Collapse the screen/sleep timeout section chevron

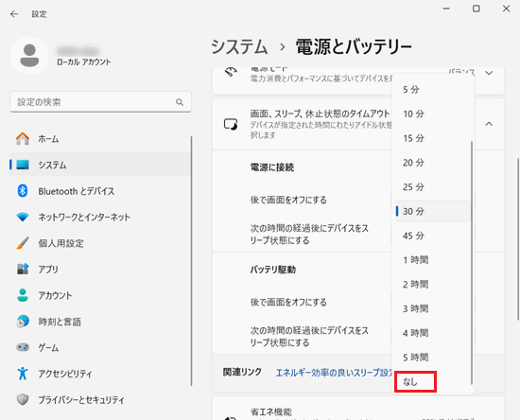(489, 124)
